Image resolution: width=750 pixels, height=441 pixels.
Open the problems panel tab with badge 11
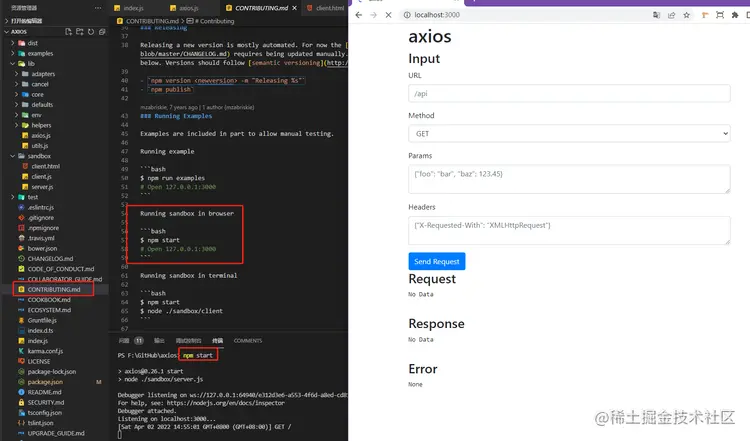(x=131, y=341)
